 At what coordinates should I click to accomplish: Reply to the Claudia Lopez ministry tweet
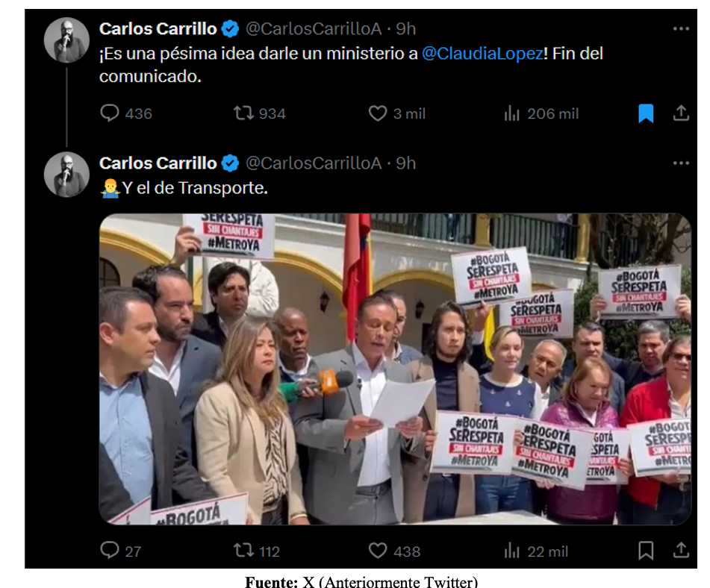[110, 113]
